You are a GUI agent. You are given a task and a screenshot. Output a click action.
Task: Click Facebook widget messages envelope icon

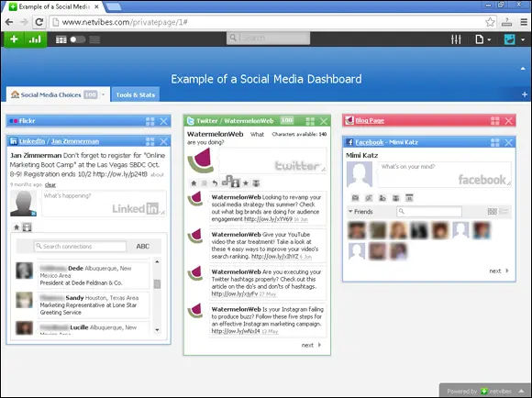click(x=355, y=198)
